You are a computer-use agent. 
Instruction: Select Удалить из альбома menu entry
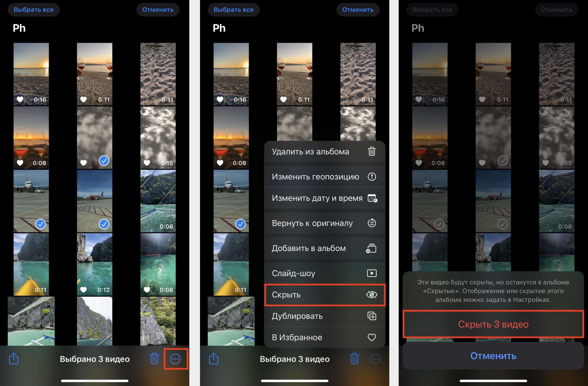(325, 151)
